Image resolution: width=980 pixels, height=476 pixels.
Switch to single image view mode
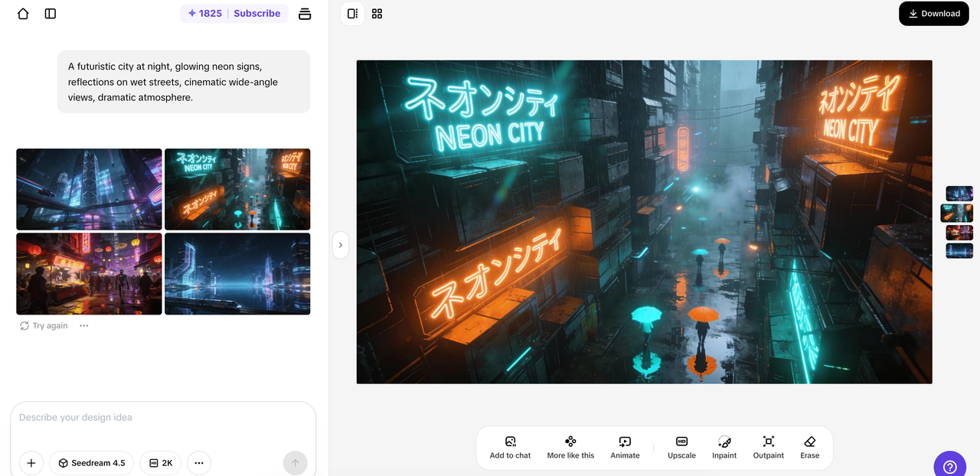pos(352,14)
